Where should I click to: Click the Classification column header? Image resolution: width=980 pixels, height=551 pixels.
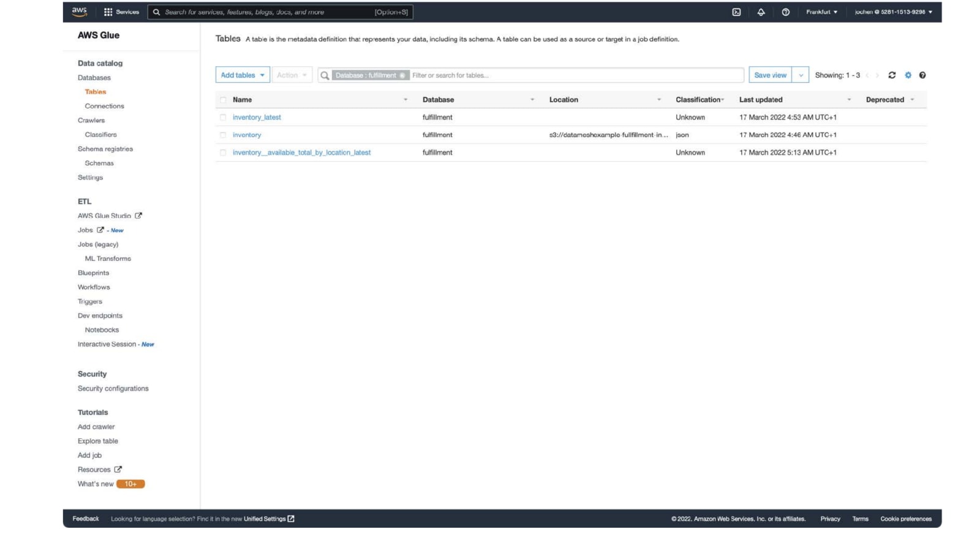point(698,100)
